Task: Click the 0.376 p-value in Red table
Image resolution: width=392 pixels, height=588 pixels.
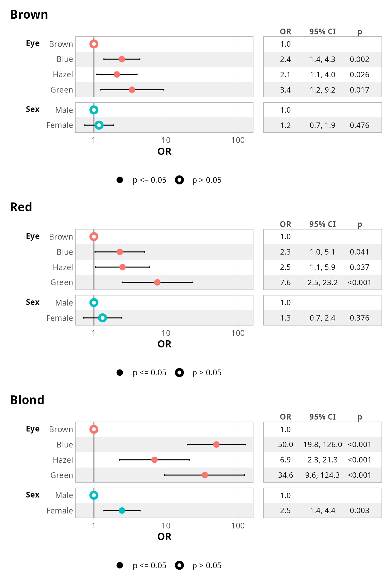Action: [x=359, y=318]
